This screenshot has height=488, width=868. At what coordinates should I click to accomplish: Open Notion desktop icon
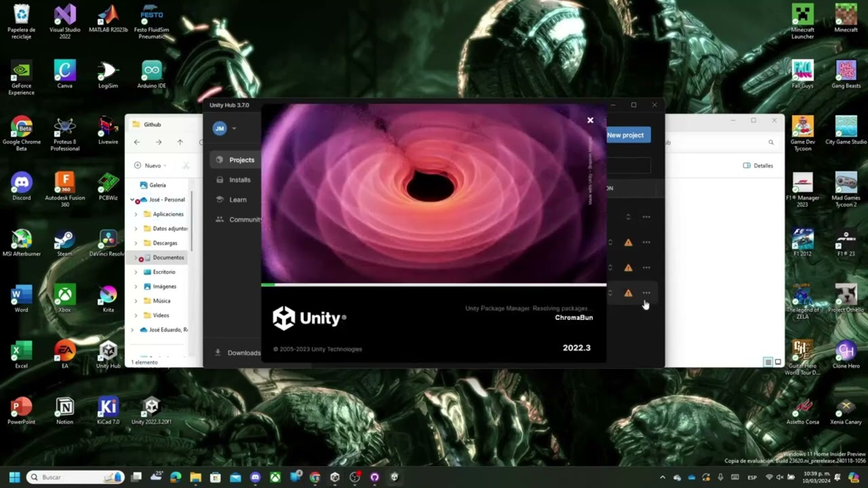click(64, 411)
